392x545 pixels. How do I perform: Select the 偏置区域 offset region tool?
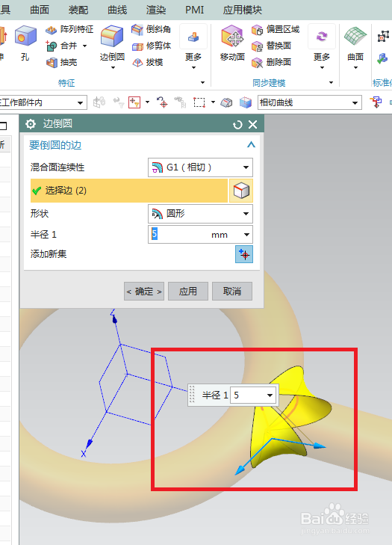276,30
